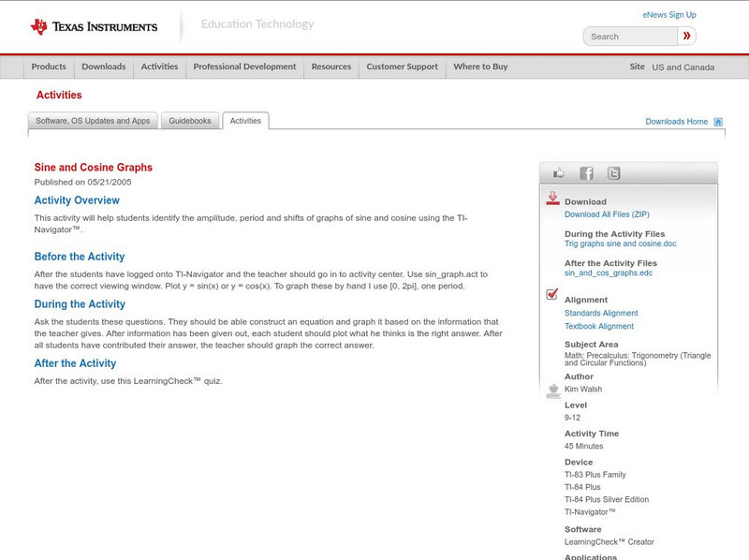Open sin_and_cos_graphs.edc file link
The image size is (749, 560).
pos(608,273)
